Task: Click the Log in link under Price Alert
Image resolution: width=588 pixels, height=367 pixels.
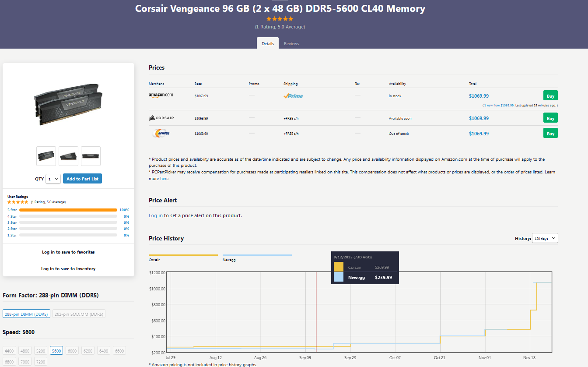Action: pos(156,215)
